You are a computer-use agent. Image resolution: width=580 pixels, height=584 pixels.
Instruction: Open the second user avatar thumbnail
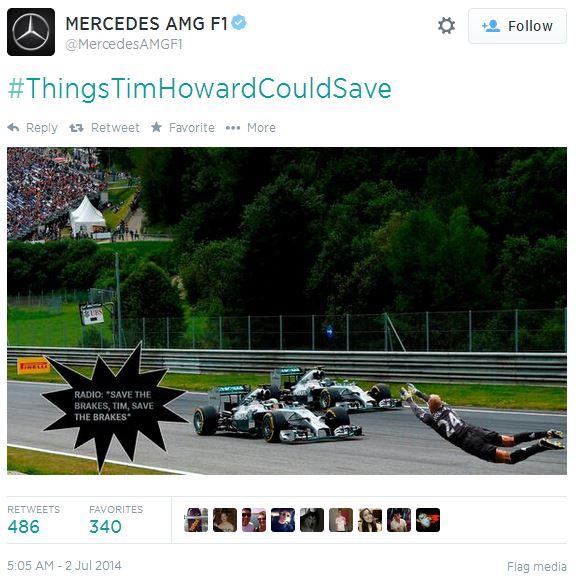click(x=225, y=520)
